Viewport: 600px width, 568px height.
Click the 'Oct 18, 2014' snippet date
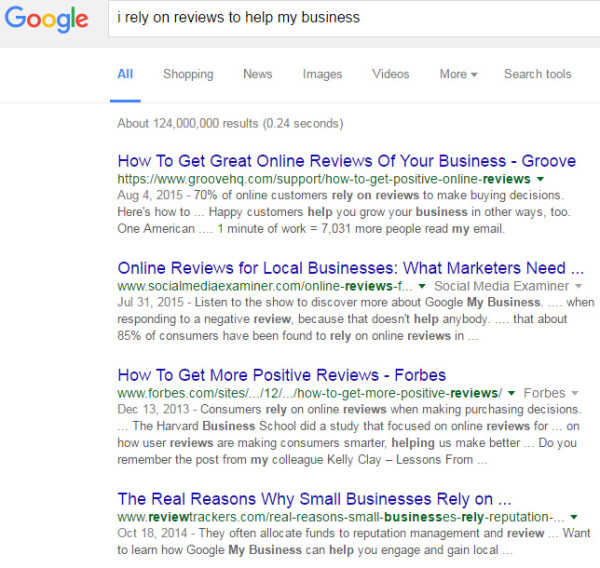152,533
